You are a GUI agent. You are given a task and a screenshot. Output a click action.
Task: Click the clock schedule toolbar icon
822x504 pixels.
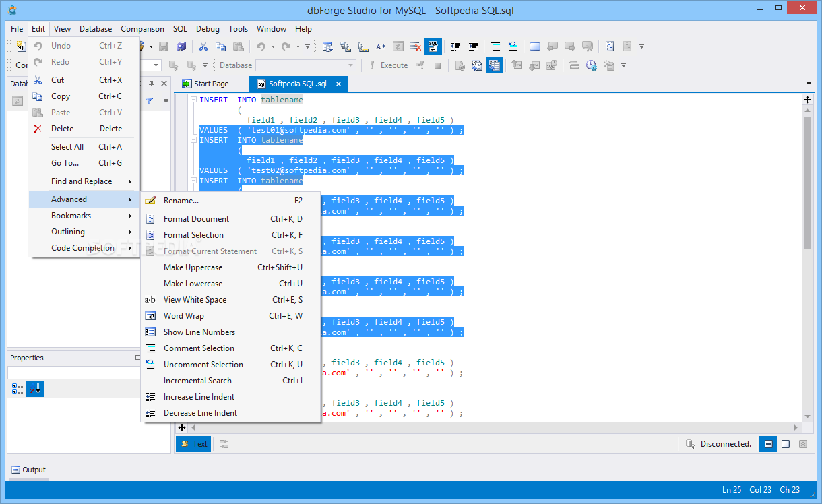pos(591,65)
